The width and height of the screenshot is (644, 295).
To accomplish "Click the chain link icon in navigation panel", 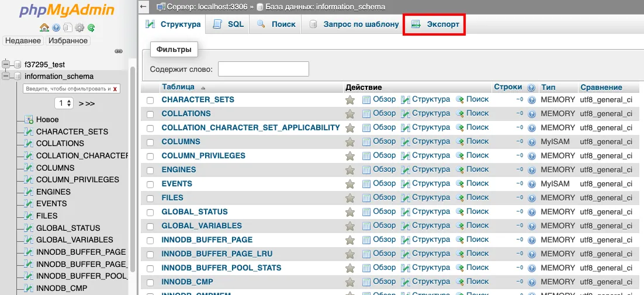I will (119, 51).
